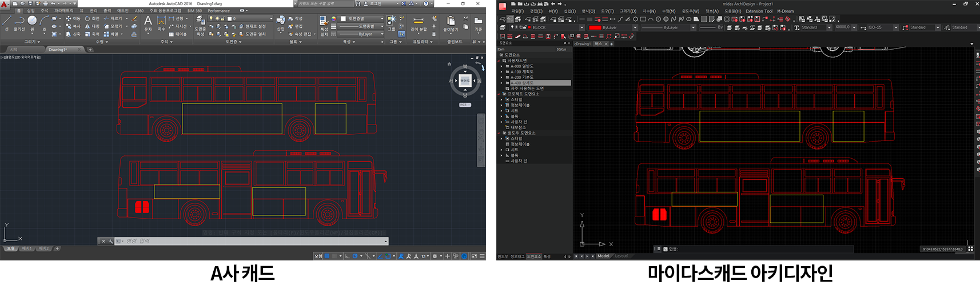Select the Arc (호) tool in AutoCAD
Image resolution: width=980 pixels, height=285 pixels.
click(x=44, y=22)
